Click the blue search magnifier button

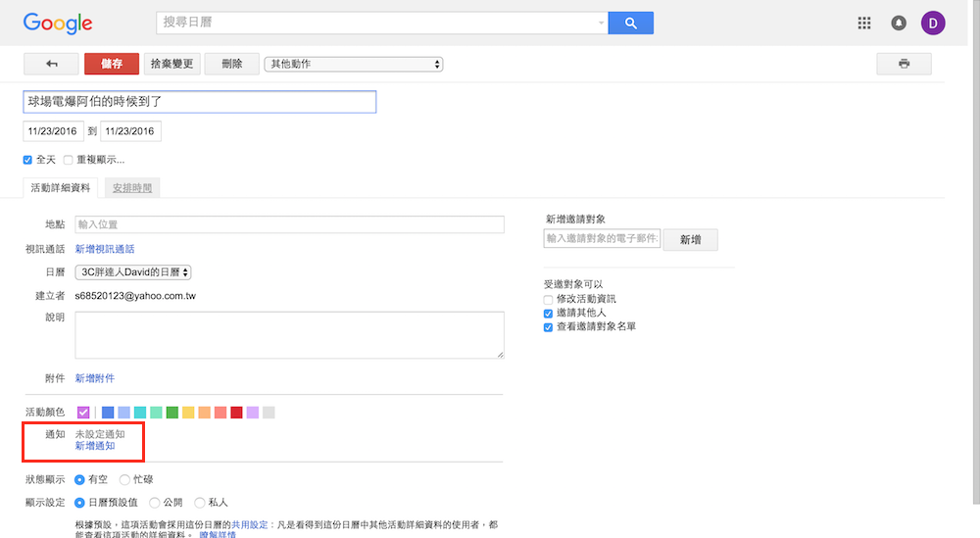(630, 24)
